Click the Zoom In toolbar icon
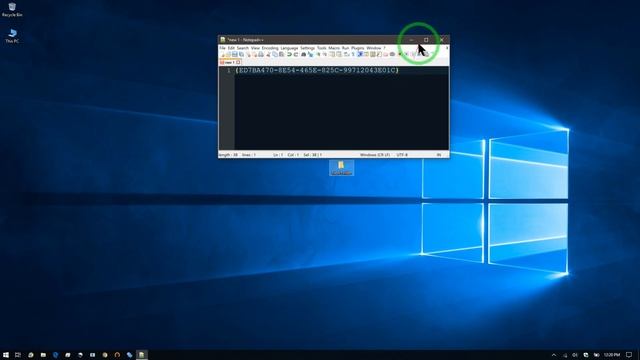The height and width of the screenshot is (360, 640). (x=318, y=54)
